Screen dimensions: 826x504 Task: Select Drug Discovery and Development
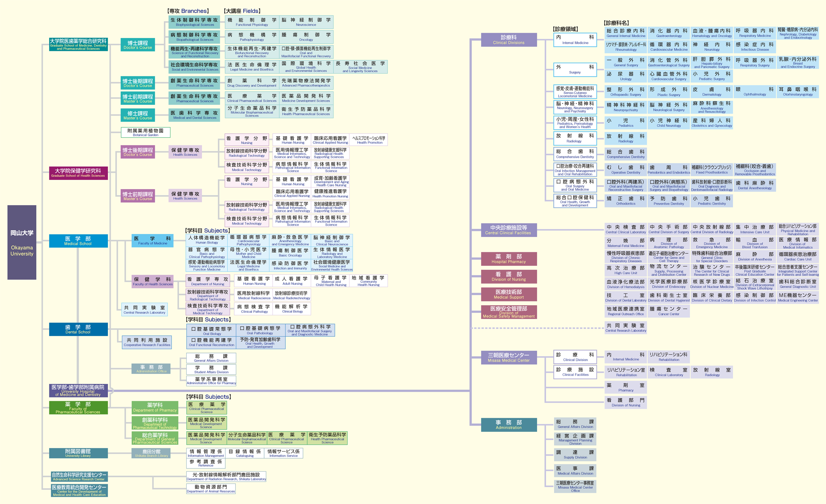[252, 83]
